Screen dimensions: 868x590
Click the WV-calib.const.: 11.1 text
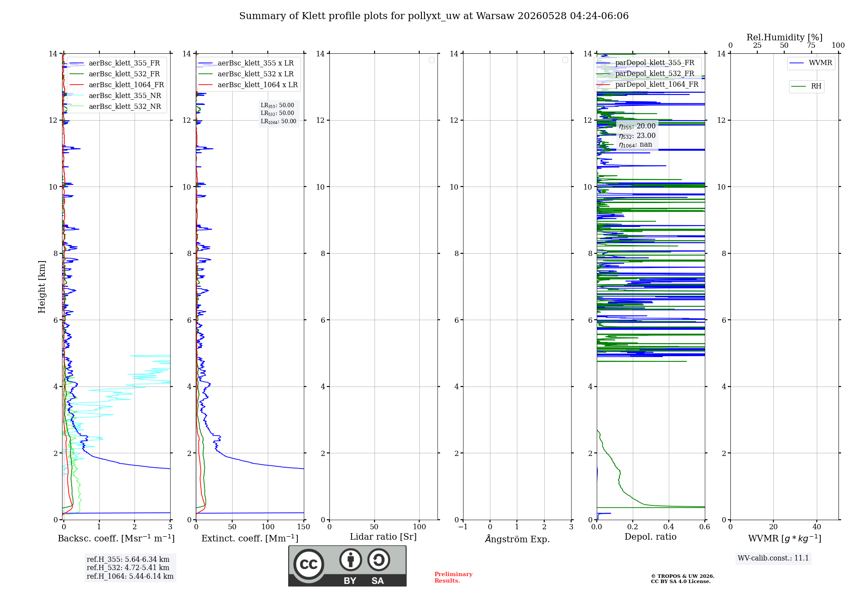[773, 558]
